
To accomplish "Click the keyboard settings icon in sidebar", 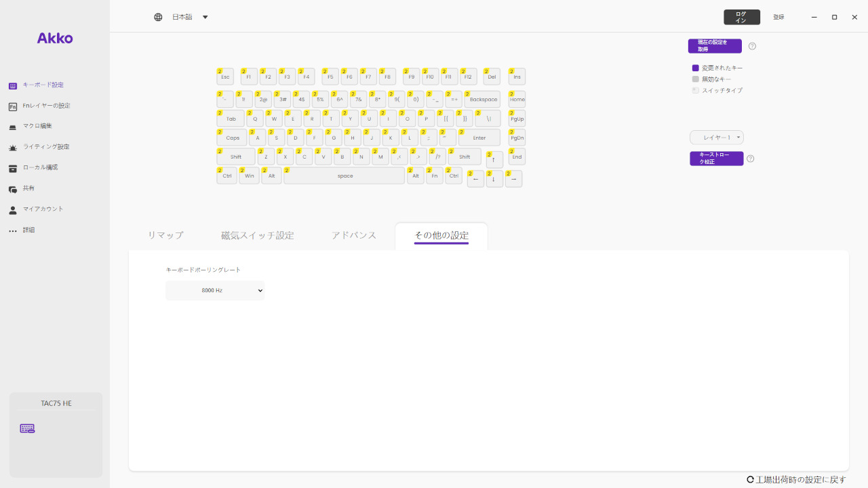I will pyautogui.click(x=13, y=85).
